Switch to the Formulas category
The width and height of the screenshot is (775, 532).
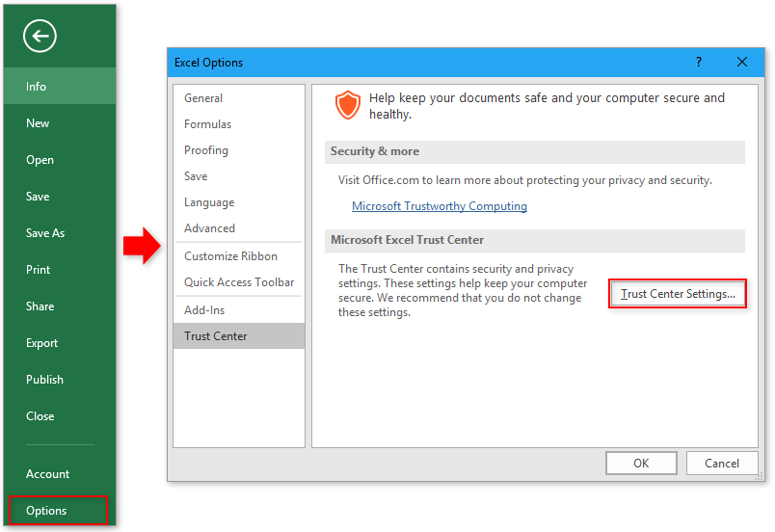207,124
